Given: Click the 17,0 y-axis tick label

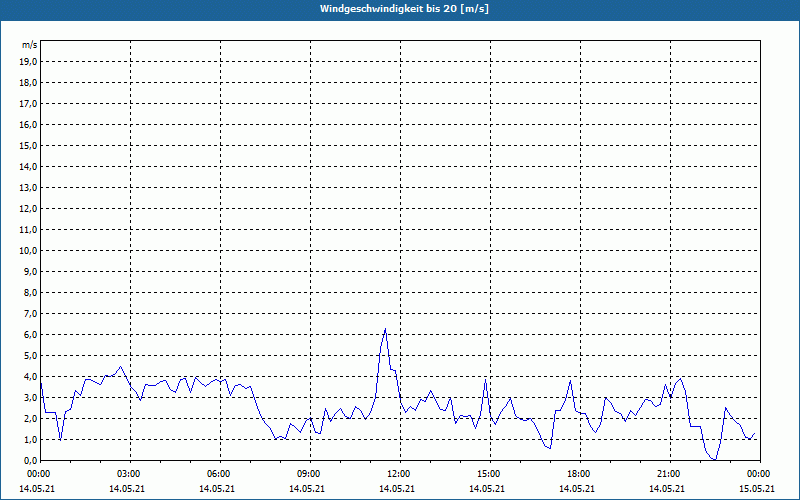Looking at the screenshot, I should tap(28, 104).
